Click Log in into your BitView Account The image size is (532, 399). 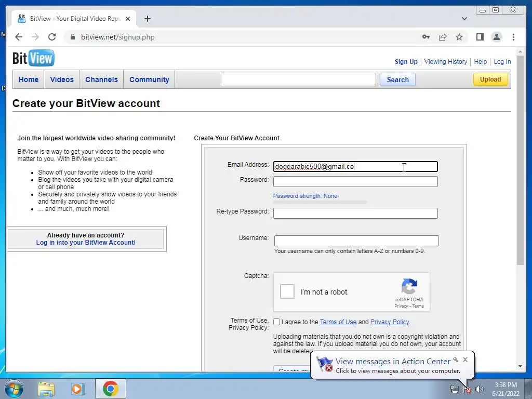coord(86,243)
